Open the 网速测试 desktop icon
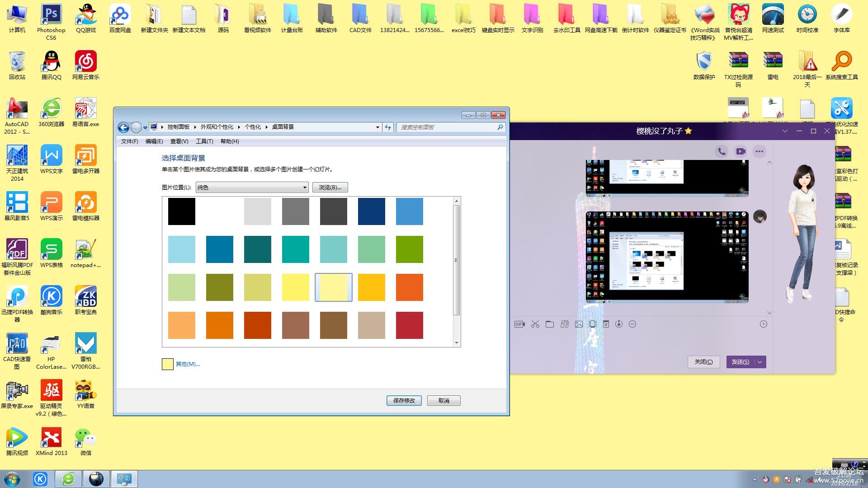This screenshot has width=868, height=488. click(773, 18)
